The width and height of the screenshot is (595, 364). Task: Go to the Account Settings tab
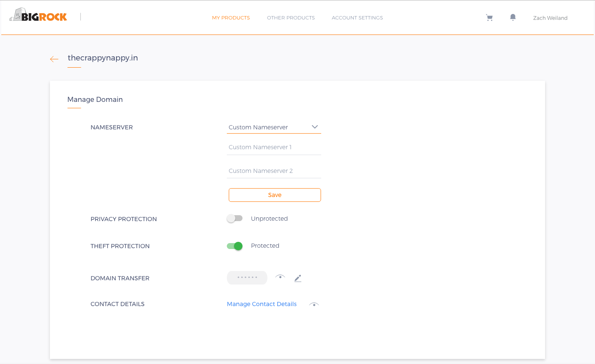coord(357,18)
